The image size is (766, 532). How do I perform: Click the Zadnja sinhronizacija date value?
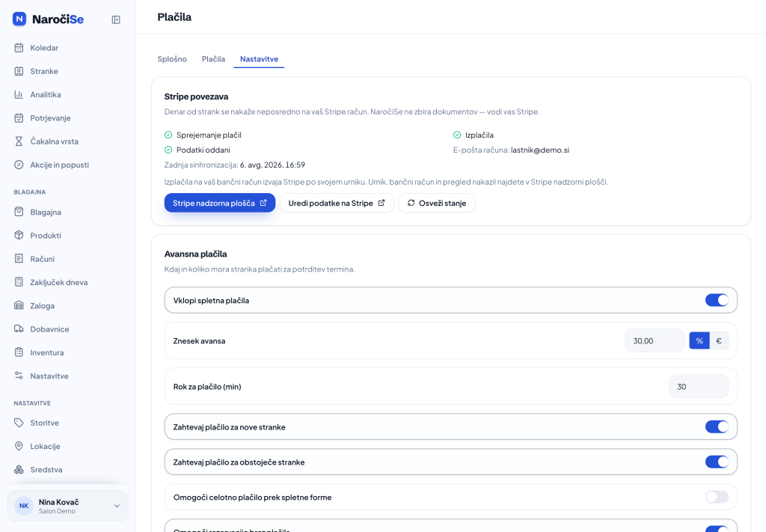272,165
